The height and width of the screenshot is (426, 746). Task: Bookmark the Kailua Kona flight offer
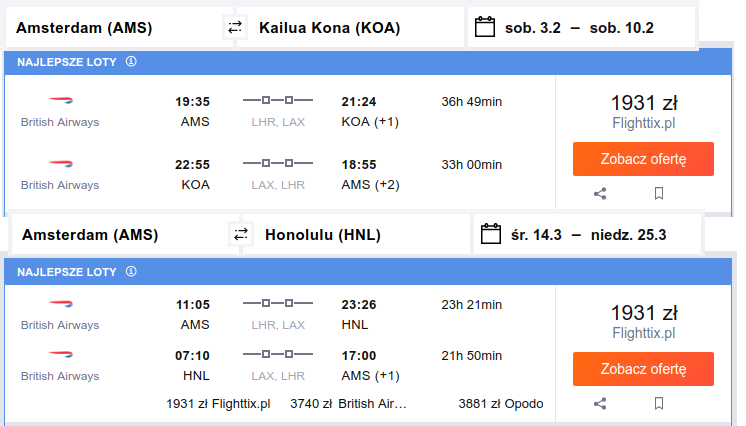pyautogui.click(x=658, y=193)
